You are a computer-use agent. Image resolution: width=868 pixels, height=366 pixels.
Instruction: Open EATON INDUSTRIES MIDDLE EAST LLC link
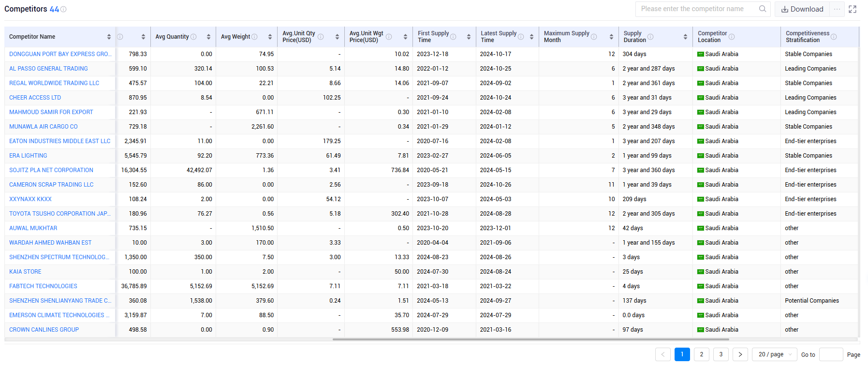(60, 141)
